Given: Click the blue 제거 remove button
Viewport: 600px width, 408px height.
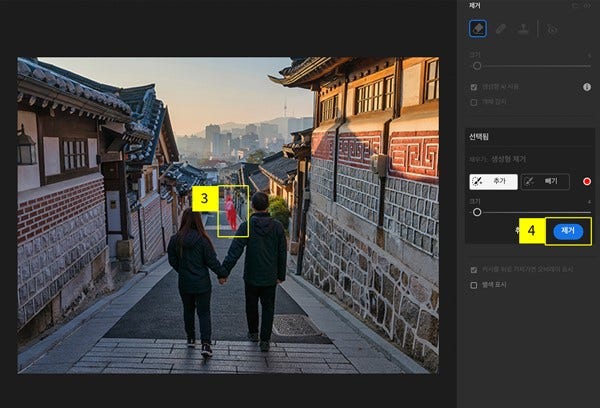Looking at the screenshot, I should coord(568,231).
